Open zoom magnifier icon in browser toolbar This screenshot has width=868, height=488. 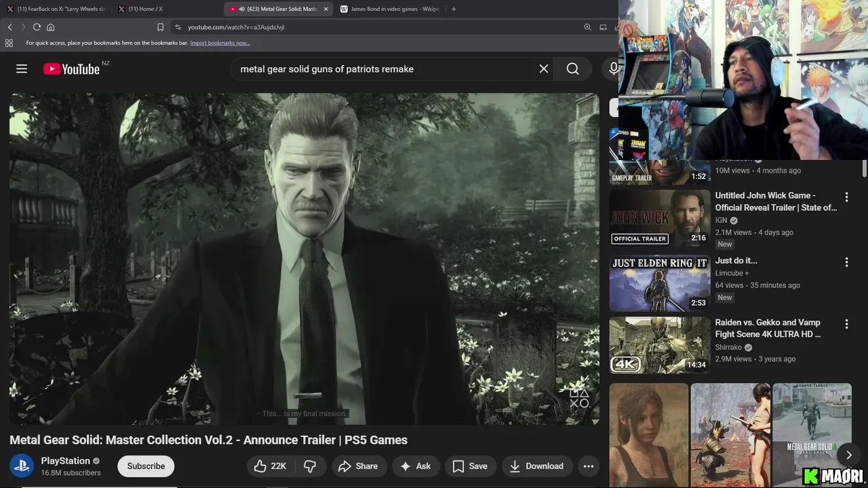587,27
